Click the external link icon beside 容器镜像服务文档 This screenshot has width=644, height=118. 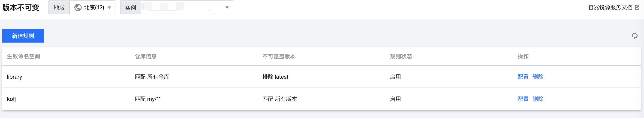637,7
